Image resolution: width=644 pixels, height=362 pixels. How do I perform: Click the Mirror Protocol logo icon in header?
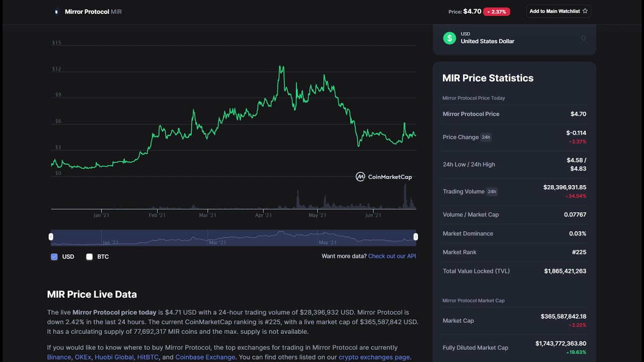(56, 12)
